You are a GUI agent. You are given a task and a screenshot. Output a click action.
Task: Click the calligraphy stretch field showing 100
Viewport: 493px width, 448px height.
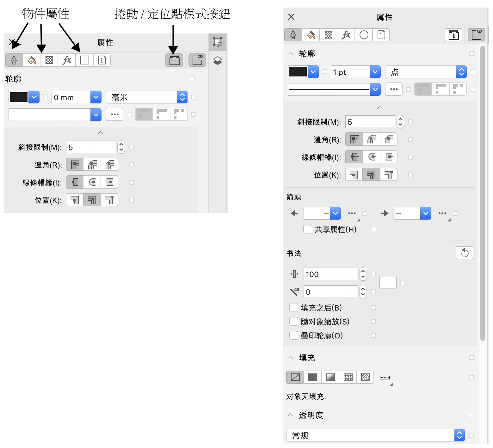pyautogui.click(x=330, y=274)
